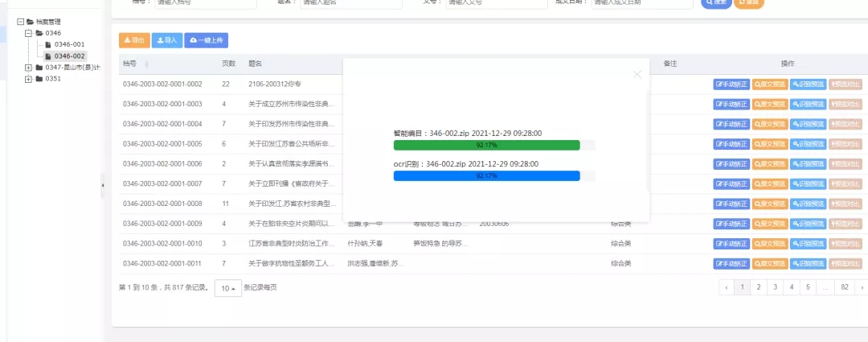Image resolution: width=868 pixels, height=342 pixels.
Task: Click the 一键上传 cloud upload button
Action: 207,40
